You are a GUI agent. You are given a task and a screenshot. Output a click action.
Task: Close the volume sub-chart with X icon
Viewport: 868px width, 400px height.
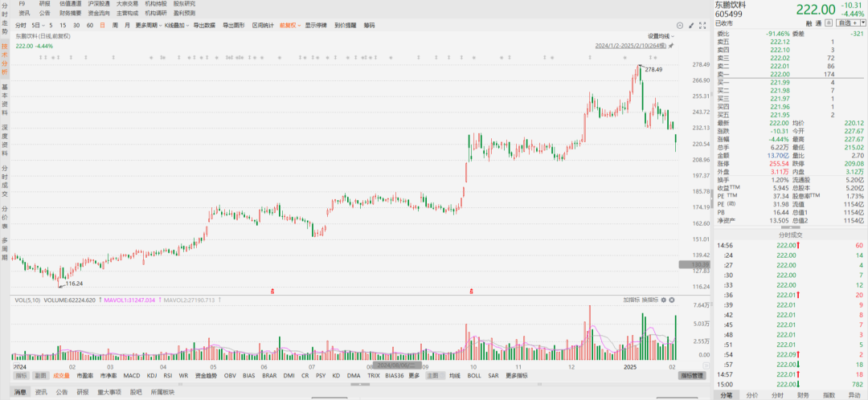671,300
